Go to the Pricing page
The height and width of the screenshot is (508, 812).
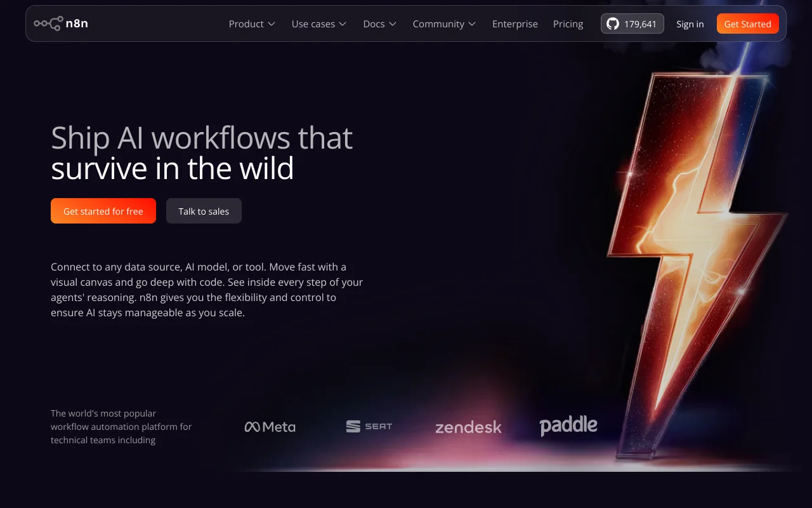(x=568, y=24)
